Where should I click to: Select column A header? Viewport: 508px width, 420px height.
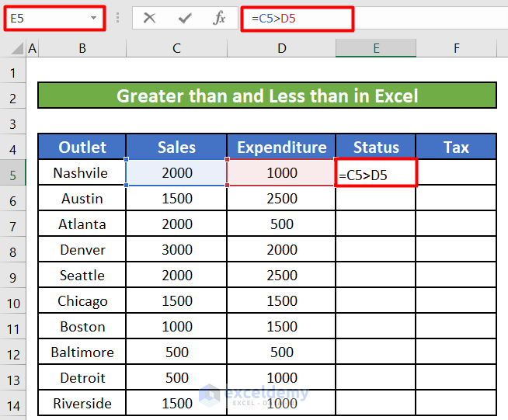tap(33, 48)
